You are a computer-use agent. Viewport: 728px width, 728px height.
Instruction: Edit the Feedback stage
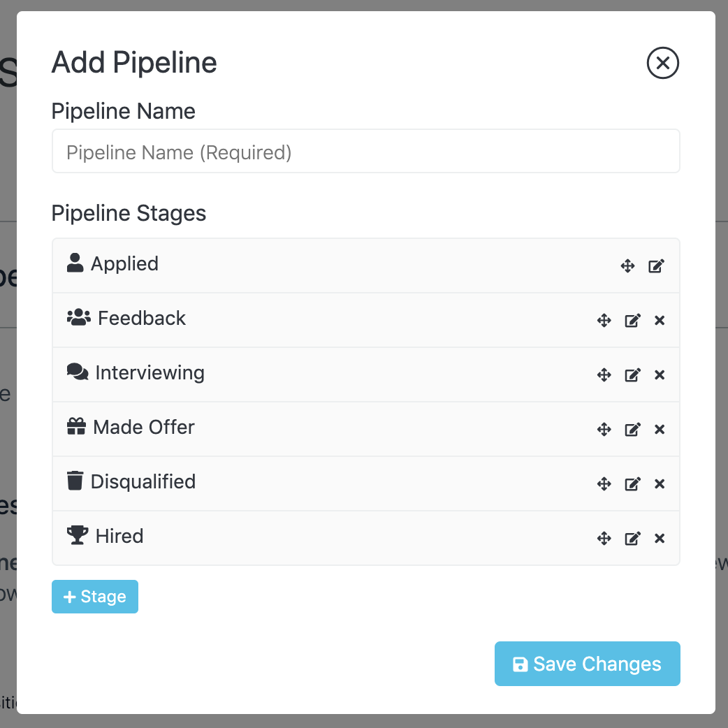coord(632,321)
